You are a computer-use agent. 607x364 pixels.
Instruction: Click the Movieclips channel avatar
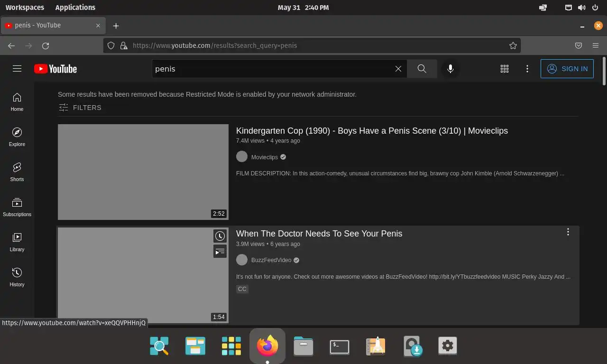(x=242, y=156)
